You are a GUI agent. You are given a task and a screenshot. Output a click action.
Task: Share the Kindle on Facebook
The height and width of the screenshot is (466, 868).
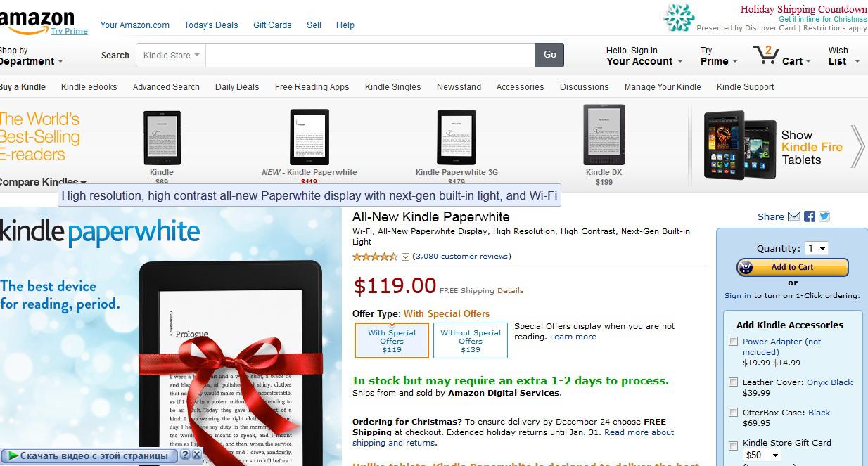tap(810, 216)
